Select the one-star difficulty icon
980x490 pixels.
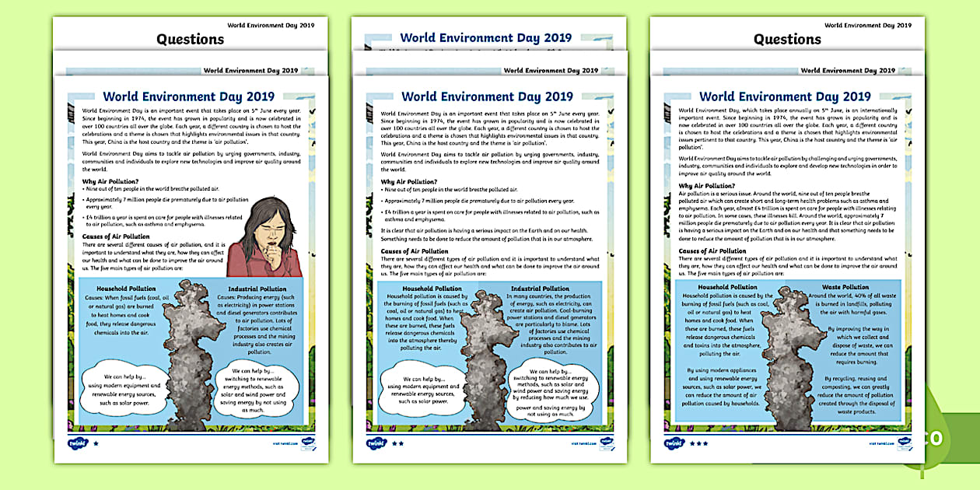[x=95, y=442]
